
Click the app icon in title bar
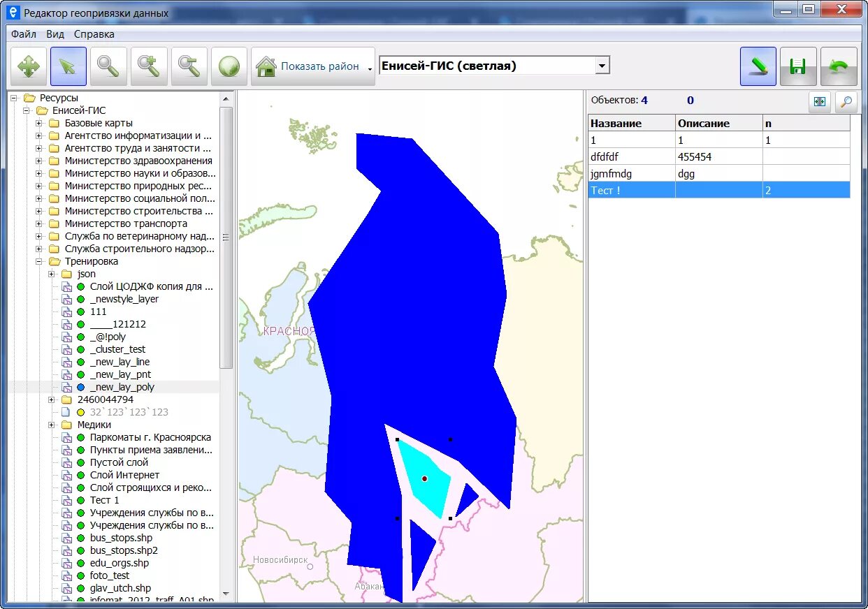13,12
